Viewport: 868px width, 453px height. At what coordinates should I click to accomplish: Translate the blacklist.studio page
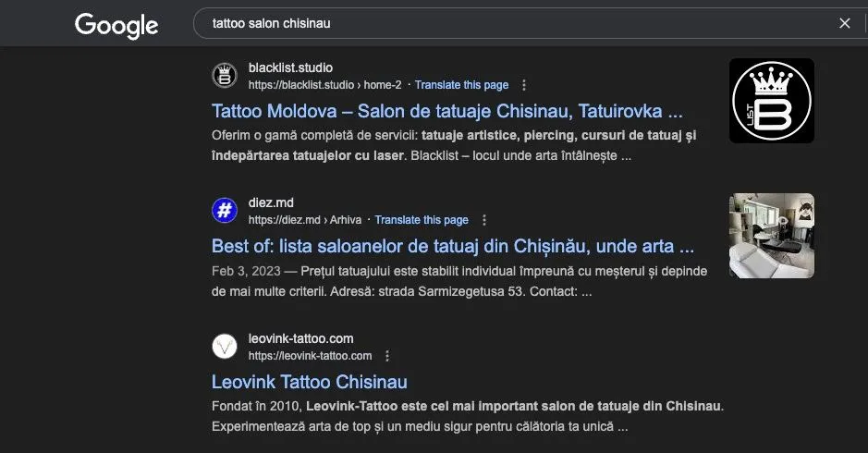point(461,85)
